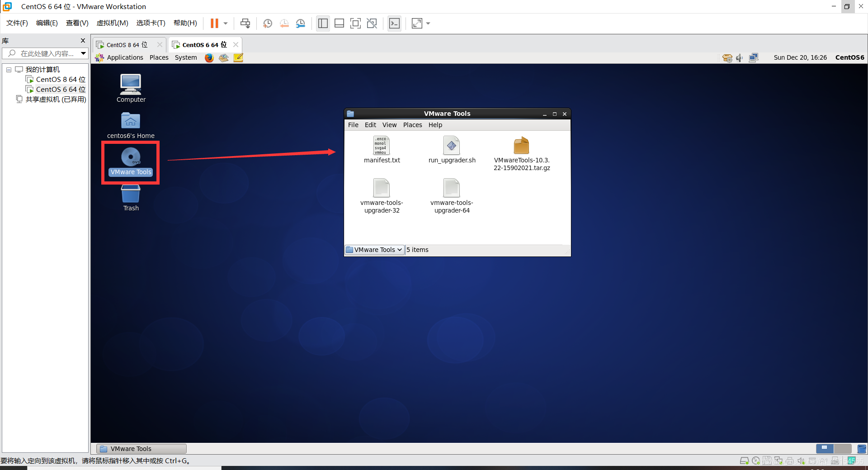
Task: Enter full screen mode icon
Action: coord(355,23)
